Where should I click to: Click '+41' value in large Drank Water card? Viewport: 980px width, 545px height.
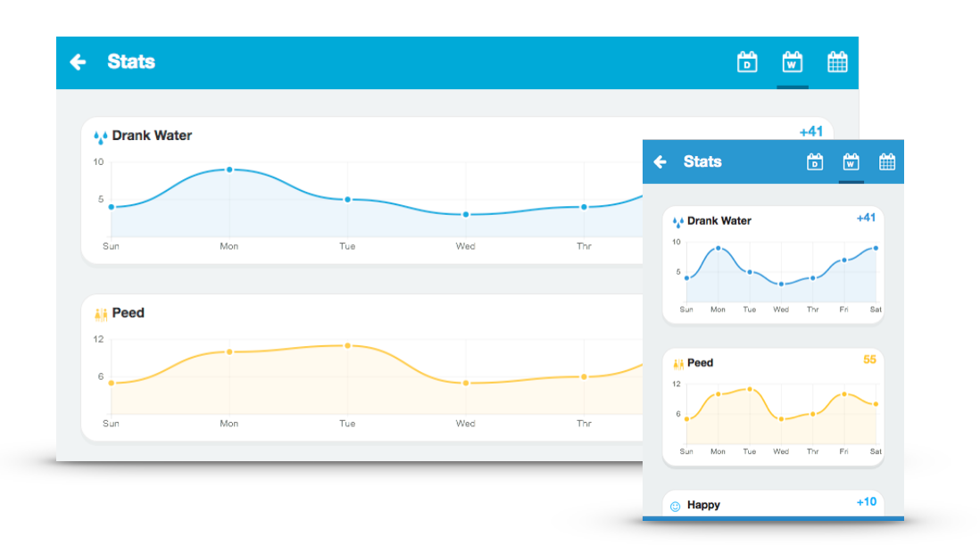coord(811,132)
